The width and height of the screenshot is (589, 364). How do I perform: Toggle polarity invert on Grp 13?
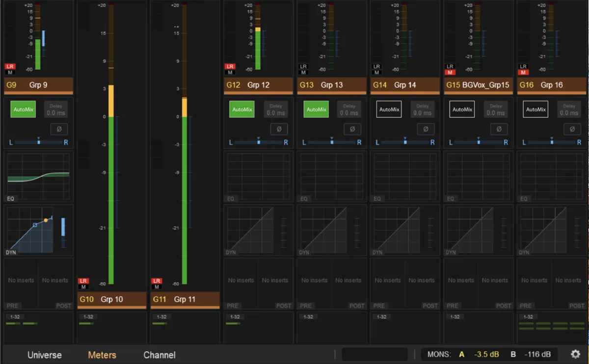[x=352, y=129]
